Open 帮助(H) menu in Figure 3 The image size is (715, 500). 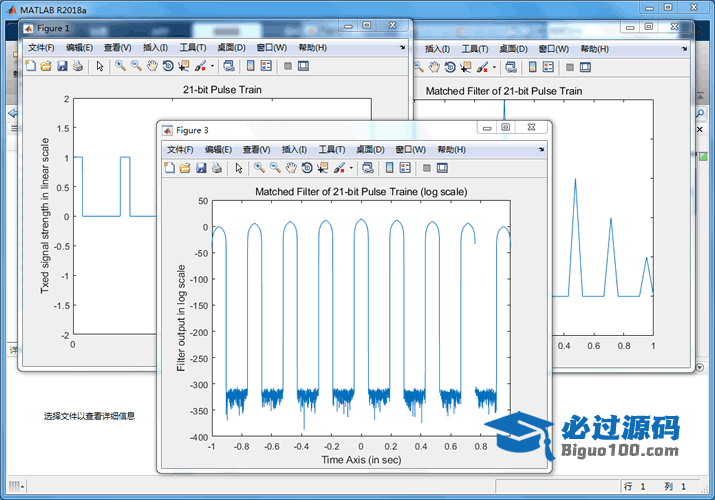pyautogui.click(x=451, y=149)
